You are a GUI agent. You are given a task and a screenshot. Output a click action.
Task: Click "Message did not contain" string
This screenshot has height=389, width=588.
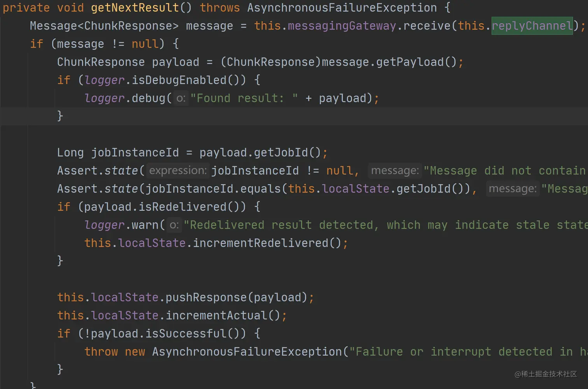pyautogui.click(x=506, y=170)
